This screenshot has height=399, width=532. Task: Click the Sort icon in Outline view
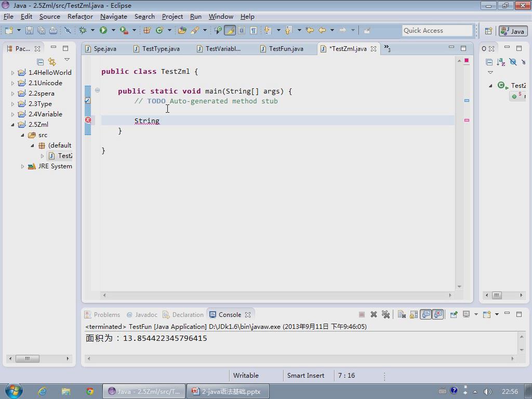point(501,62)
